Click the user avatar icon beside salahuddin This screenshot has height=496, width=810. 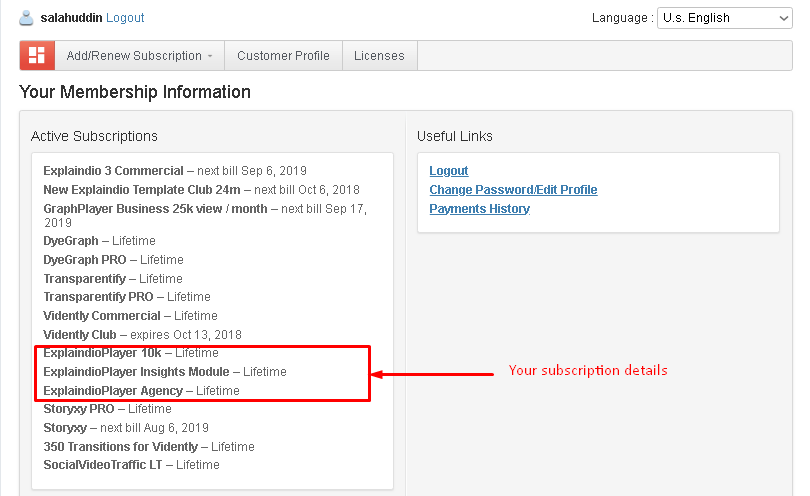coord(26,18)
